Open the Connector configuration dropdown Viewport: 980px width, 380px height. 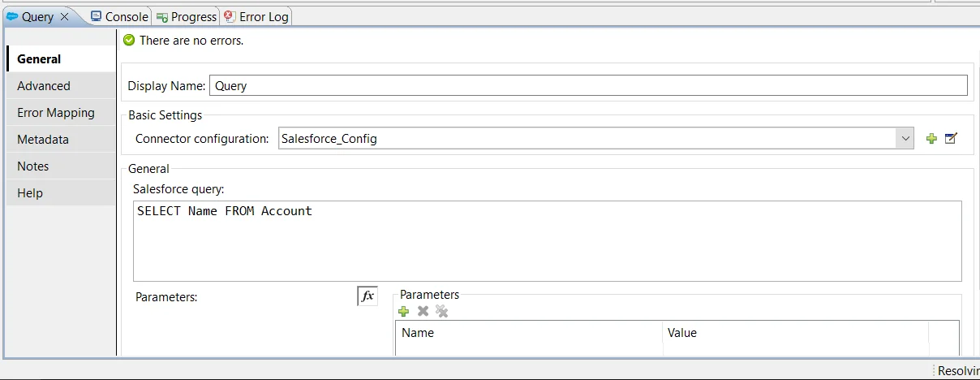click(595, 138)
